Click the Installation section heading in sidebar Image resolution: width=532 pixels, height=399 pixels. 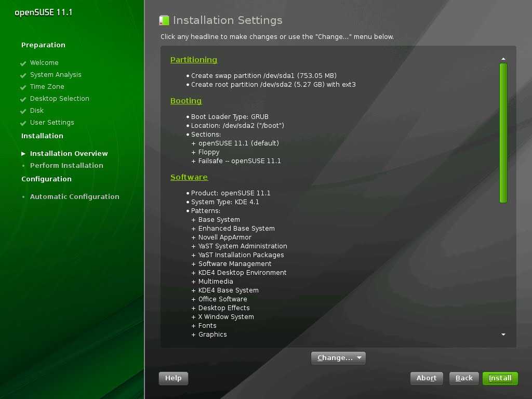tap(43, 136)
